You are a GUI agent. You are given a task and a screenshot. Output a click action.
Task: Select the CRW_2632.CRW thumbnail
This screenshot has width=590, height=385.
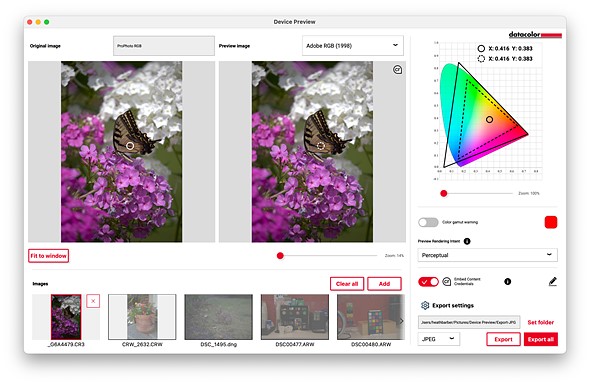click(142, 317)
